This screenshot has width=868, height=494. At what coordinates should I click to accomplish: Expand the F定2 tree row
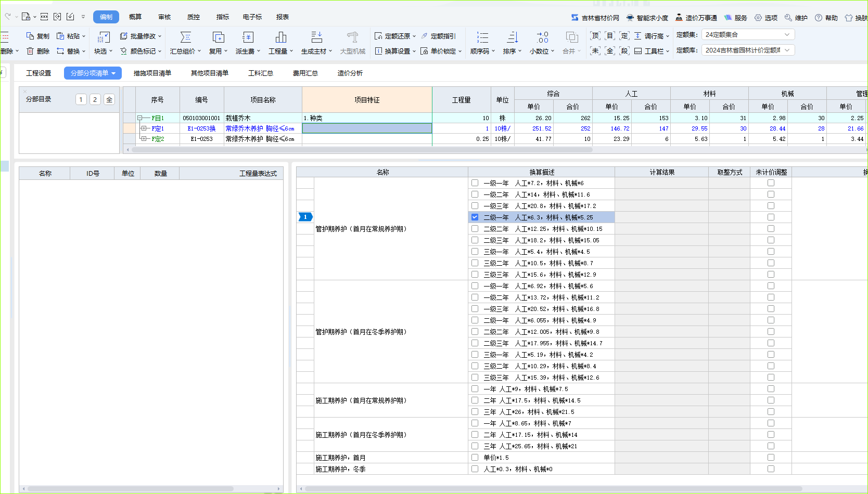tap(144, 139)
